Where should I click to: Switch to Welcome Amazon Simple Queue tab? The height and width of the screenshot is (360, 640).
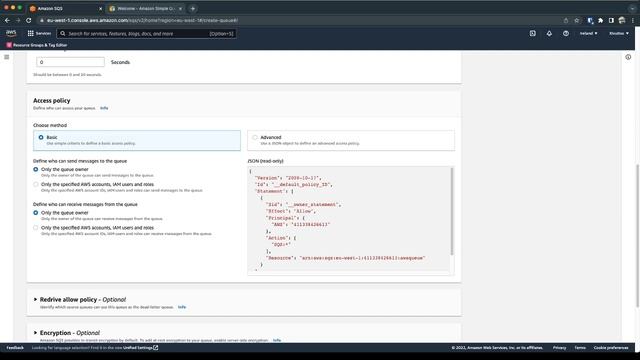coord(145,9)
